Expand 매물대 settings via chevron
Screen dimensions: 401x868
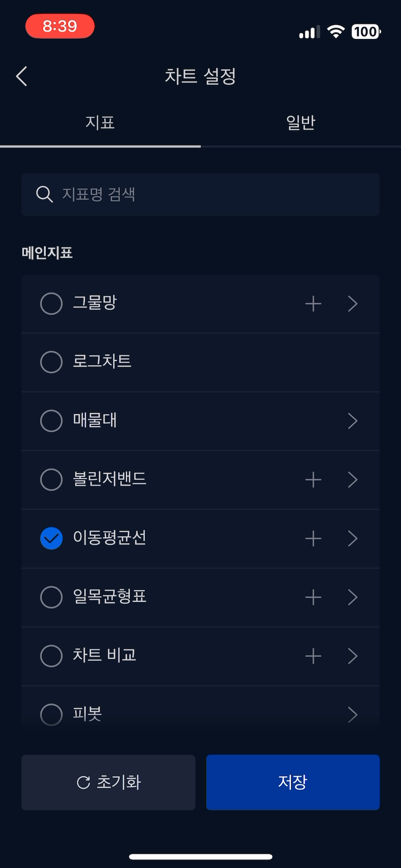coord(353,421)
